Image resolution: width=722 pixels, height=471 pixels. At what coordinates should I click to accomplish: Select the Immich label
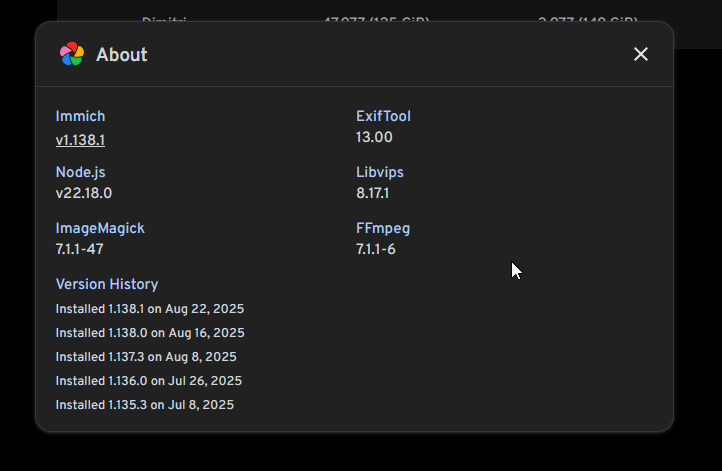coord(81,116)
